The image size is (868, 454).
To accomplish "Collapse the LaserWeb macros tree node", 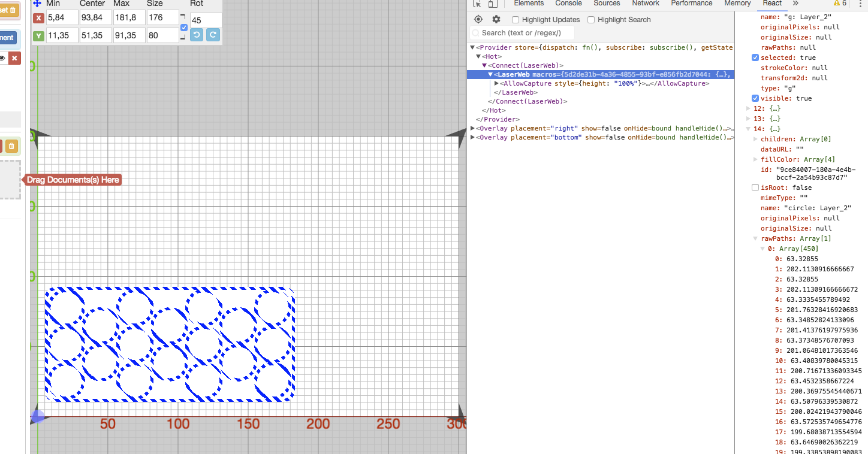I will pyautogui.click(x=490, y=74).
